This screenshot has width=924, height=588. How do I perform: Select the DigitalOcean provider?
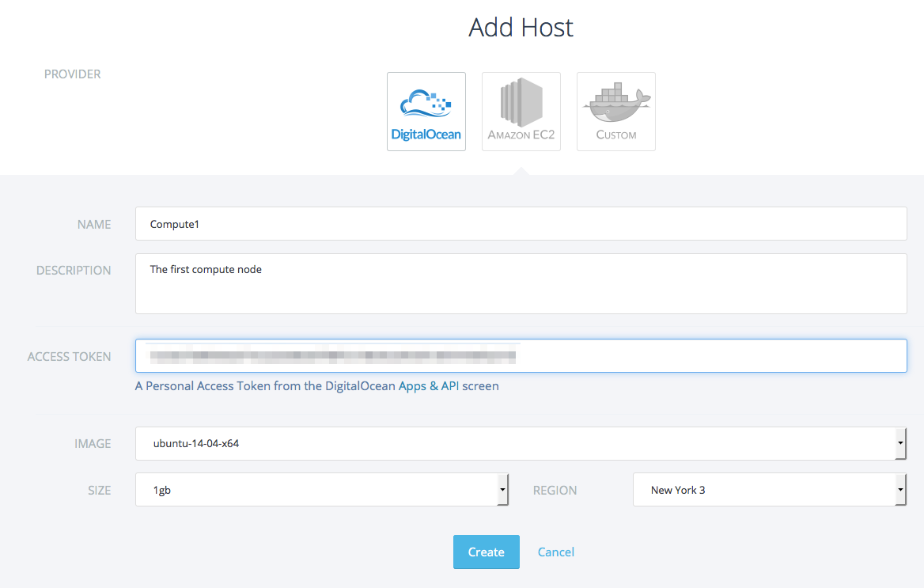click(x=426, y=112)
